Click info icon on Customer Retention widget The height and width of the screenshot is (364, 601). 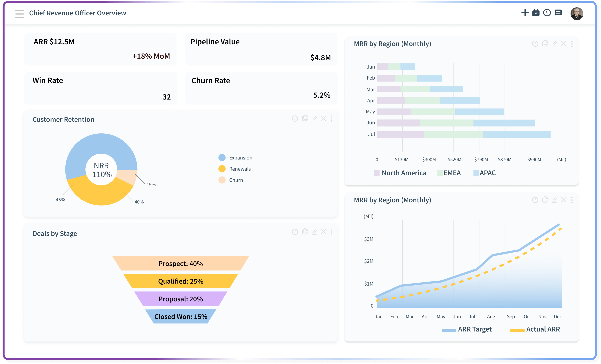pos(295,118)
